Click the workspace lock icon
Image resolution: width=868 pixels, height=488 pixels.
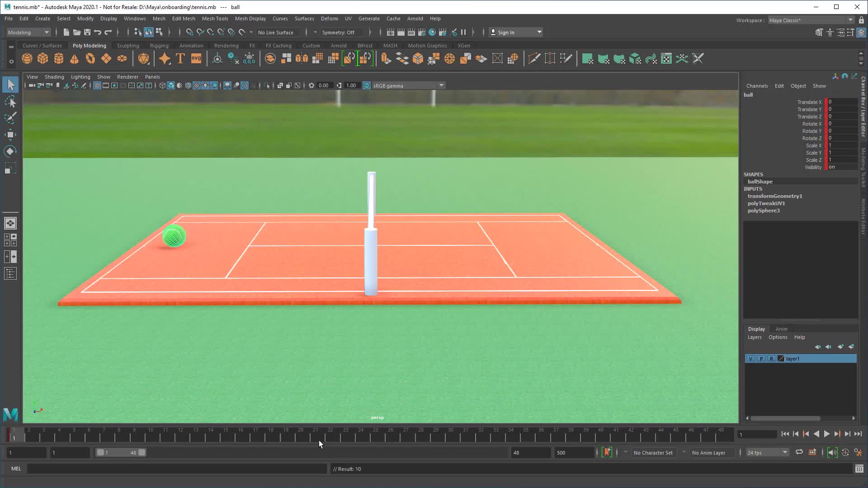tap(861, 20)
